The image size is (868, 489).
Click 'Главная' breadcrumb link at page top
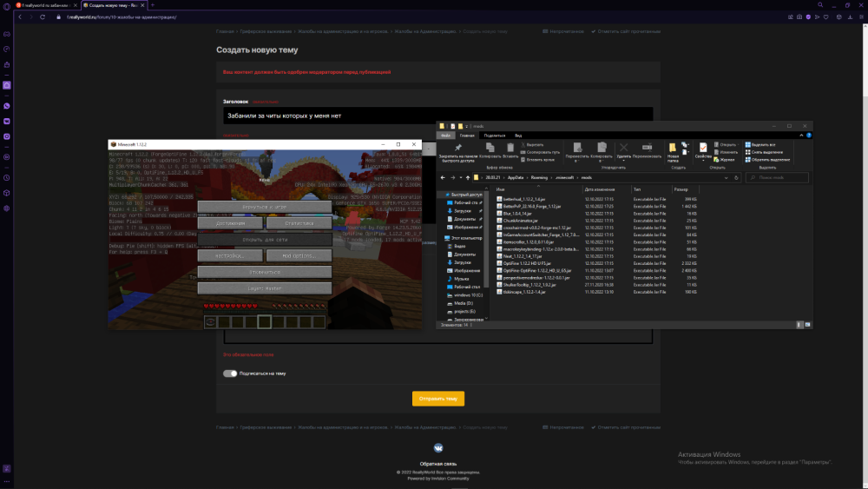pyautogui.click(x=225, y=31)
